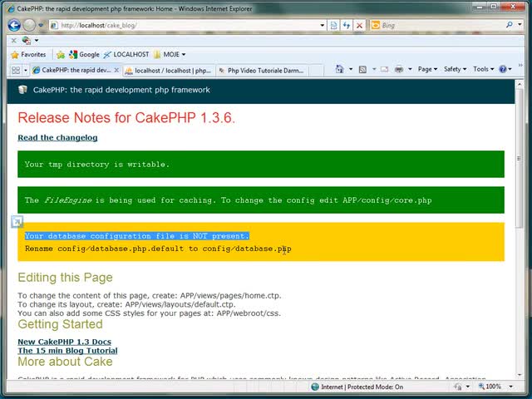
Task: Click the address bar with localhost/cake_blog
Action: [x=183, y=25]
